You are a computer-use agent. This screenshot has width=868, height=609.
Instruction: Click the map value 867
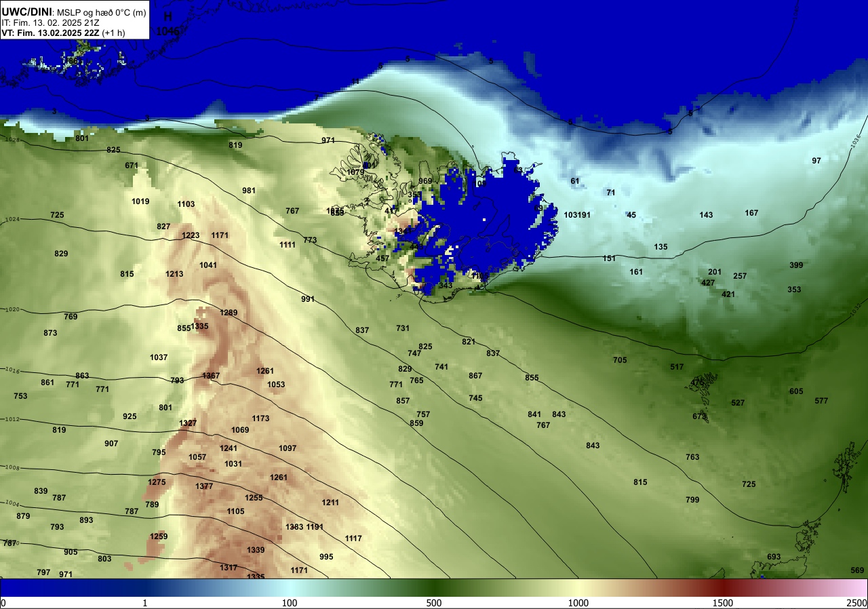coord(475,376)
